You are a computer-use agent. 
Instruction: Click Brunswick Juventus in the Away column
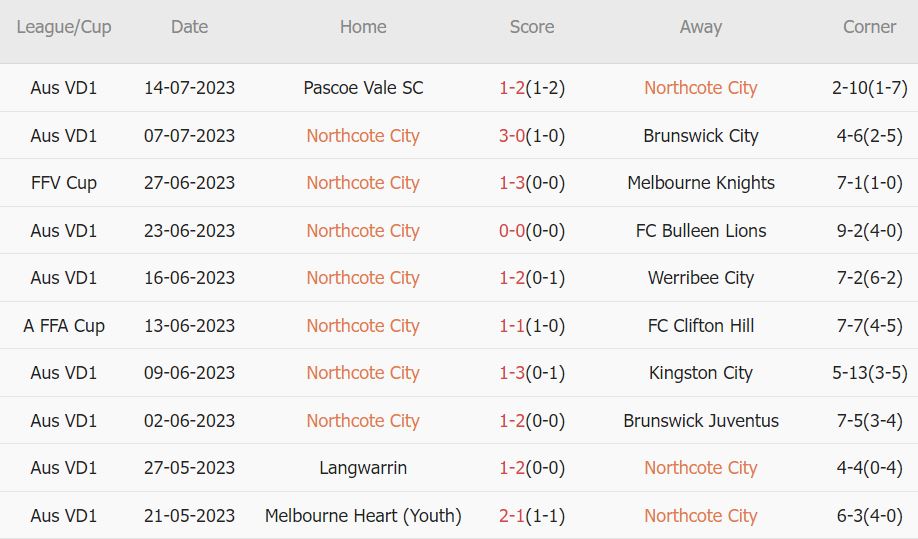[700, 421]
